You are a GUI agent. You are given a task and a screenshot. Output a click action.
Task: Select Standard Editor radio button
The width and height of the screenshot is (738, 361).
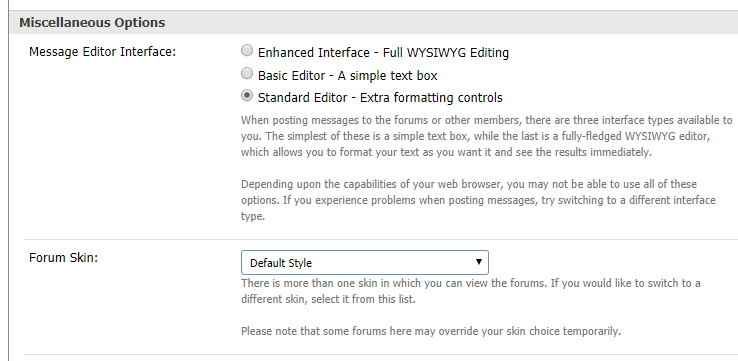(x=247, y=96)
